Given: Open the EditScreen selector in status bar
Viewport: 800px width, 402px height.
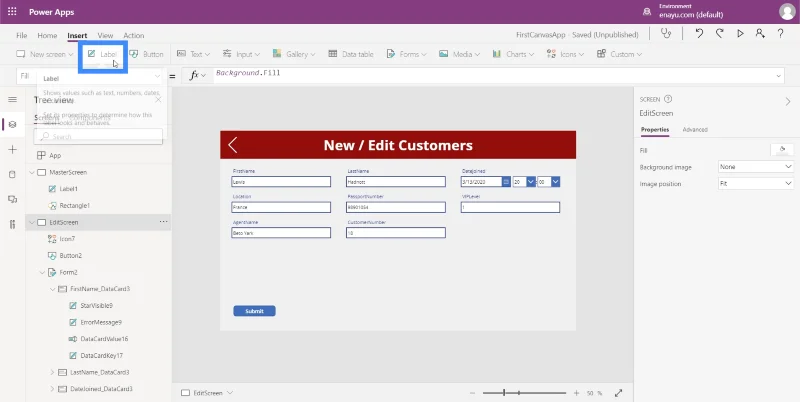Looking at the screenshot, I should (x=207, y=393).
